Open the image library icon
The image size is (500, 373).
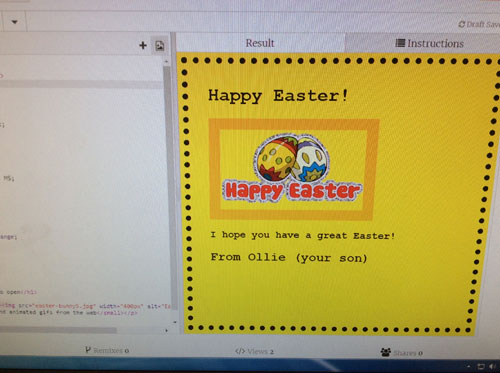pos(160,45)
